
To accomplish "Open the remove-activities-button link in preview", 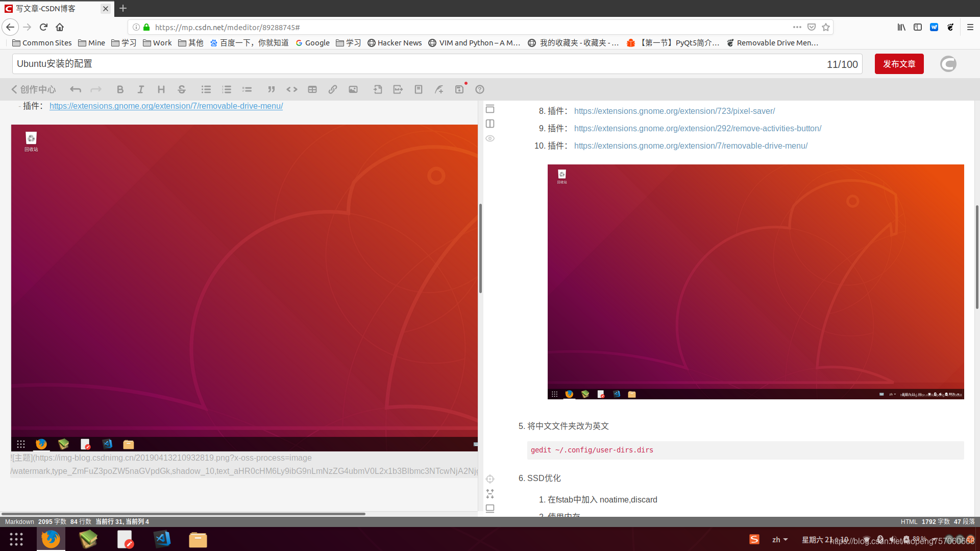I will (x=697, y=128).
